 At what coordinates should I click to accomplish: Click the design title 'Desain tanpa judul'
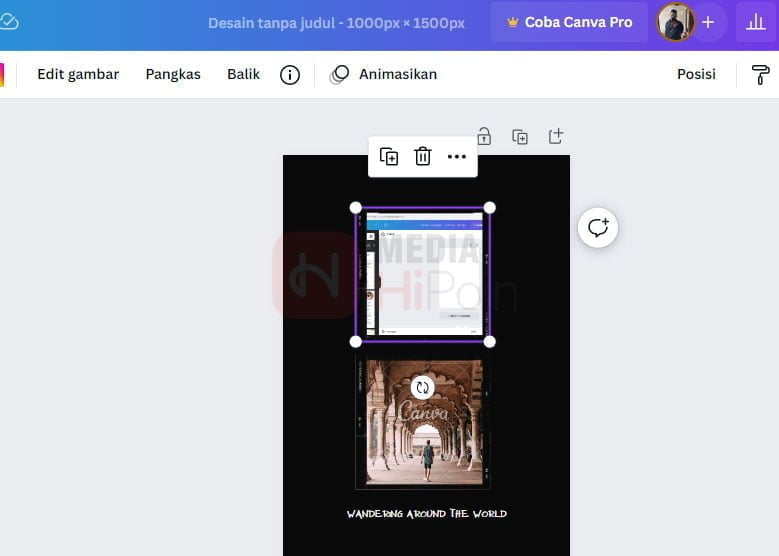coord(271,23)
